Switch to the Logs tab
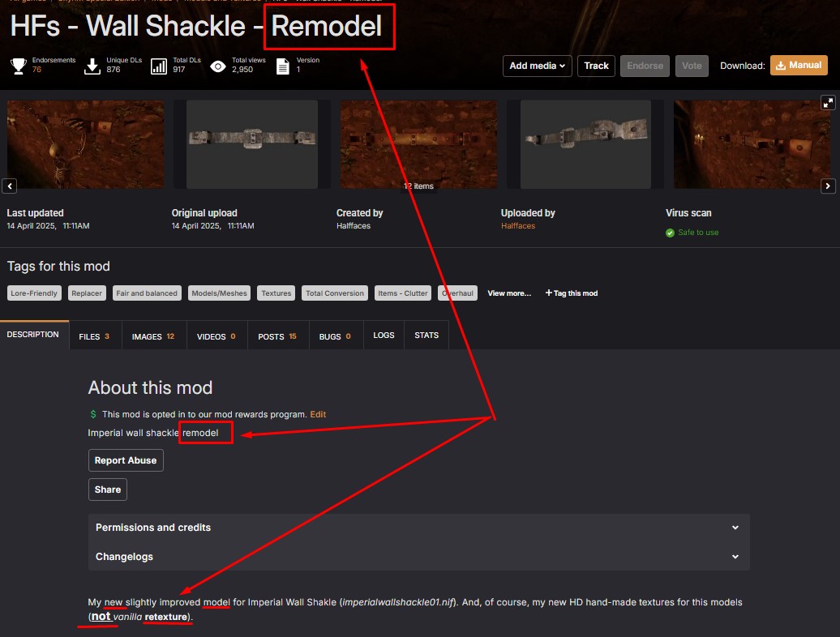This screenshot has height=637, width=840. coord(384,335)
